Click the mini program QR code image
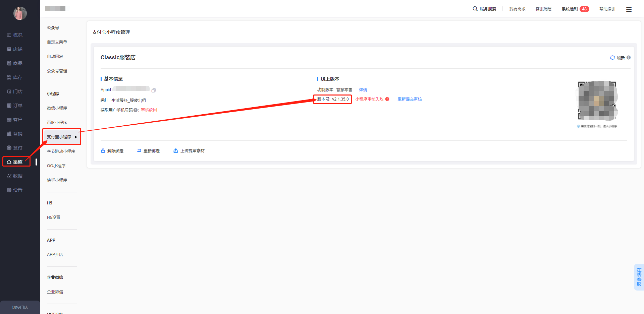This screenshot has height=314, width=644. pyautogui.click(x=597, y=101)
